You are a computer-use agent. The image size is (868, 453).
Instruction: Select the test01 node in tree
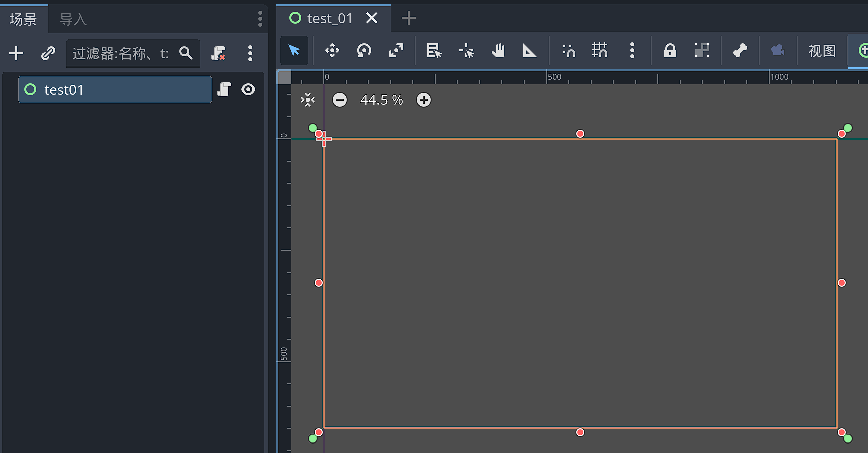pos(115,90)
